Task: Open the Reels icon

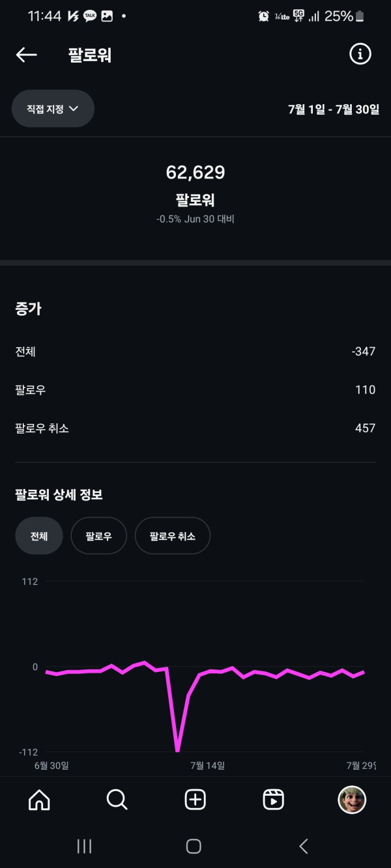Action: (x=274, y=799)
